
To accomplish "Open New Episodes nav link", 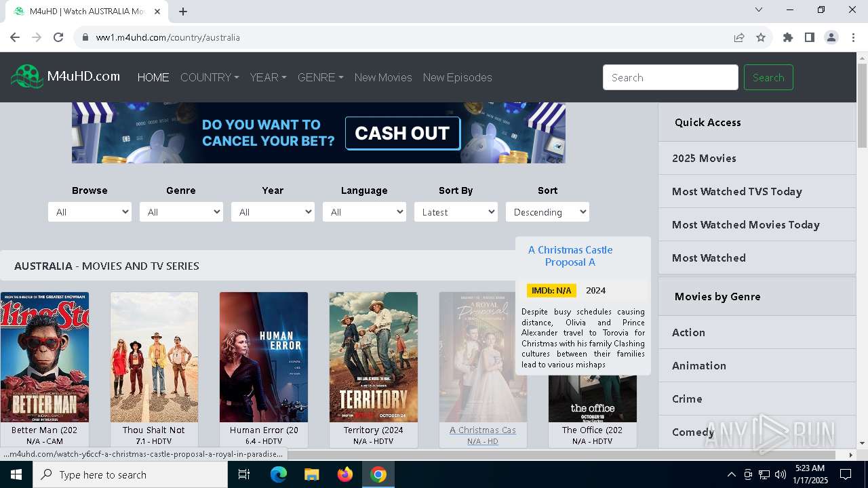I will point(458,77).
